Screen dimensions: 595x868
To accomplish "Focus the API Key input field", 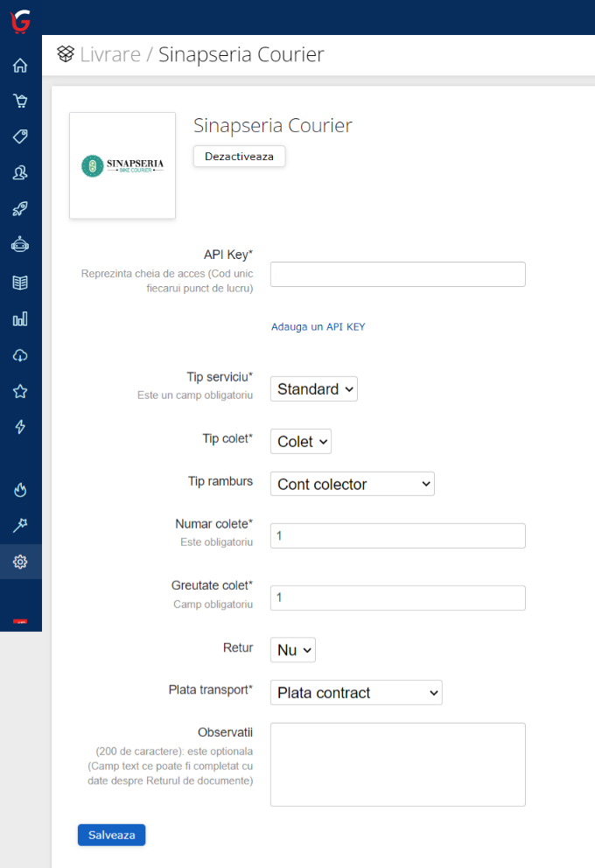I will point(397,274).
